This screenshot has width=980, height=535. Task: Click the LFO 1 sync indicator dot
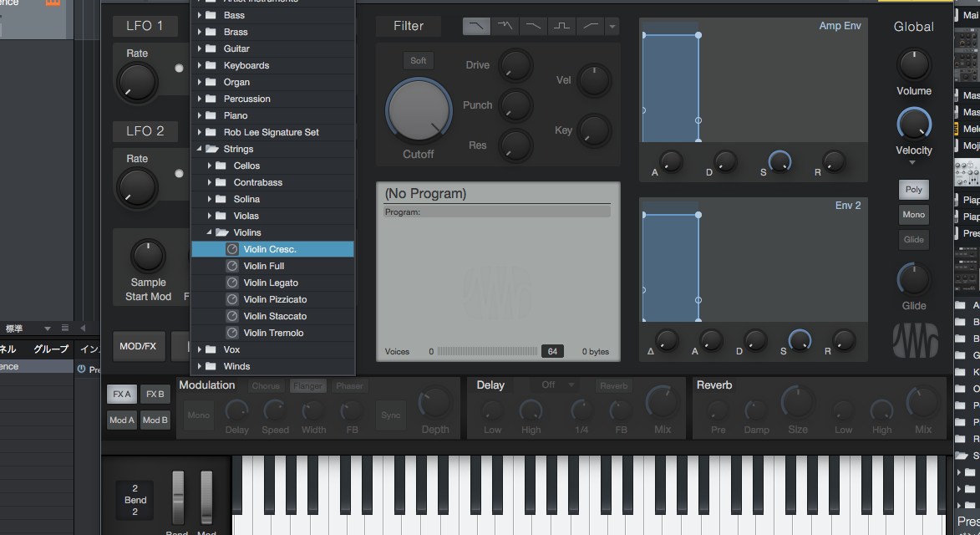click(x=180, y=68)
